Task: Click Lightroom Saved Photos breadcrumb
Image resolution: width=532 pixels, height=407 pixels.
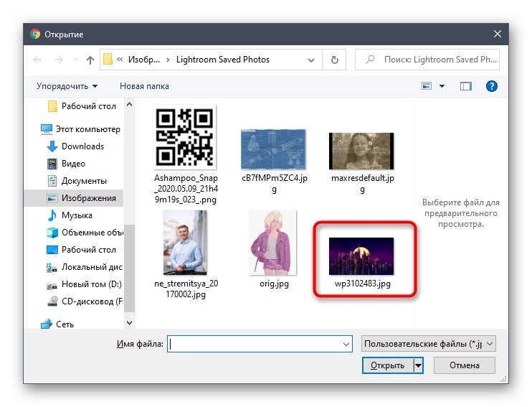Action: [222, 60]
